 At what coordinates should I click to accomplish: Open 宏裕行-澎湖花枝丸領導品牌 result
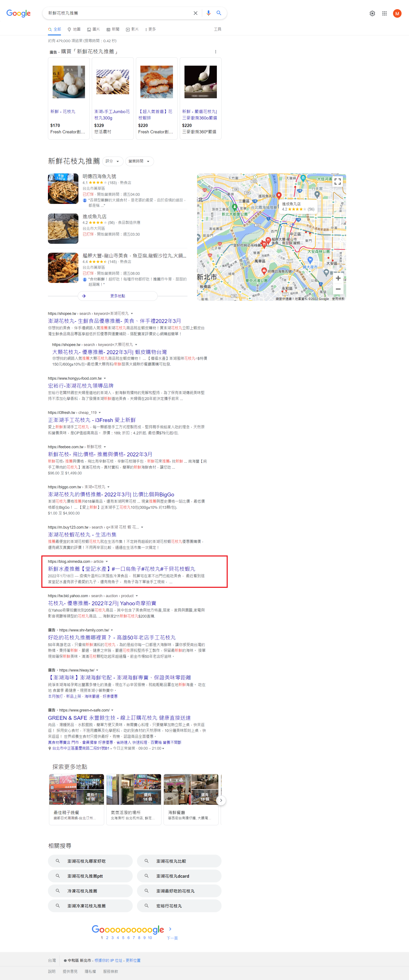(x=81, y=386)
